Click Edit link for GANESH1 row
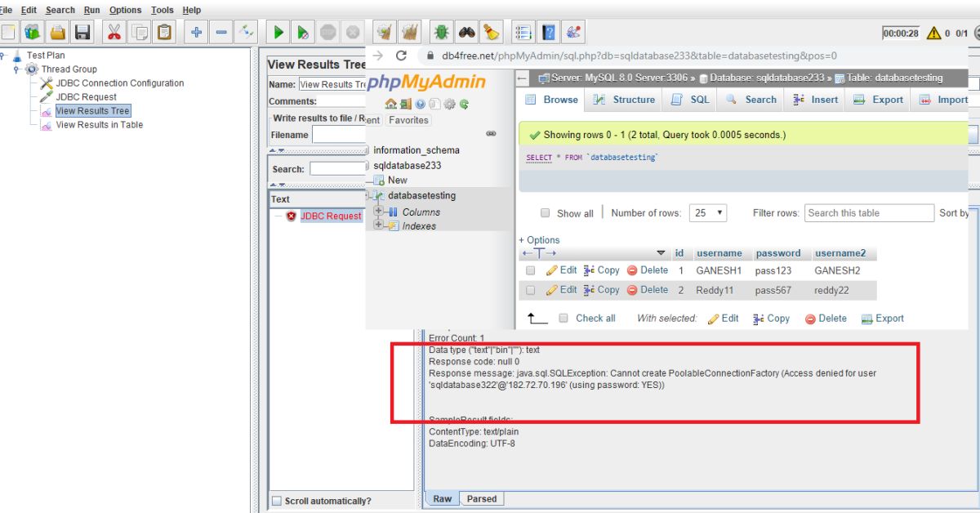 [x=561, y=270]
